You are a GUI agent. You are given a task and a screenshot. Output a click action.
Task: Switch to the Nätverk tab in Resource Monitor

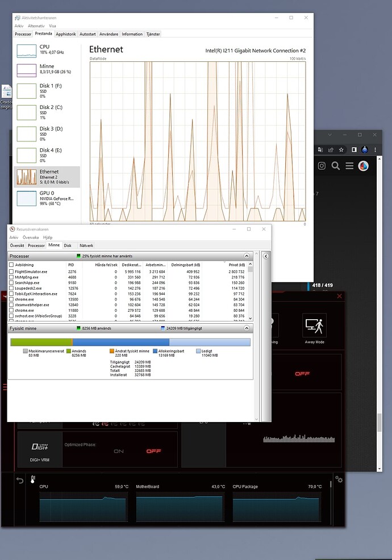(86, 246)
